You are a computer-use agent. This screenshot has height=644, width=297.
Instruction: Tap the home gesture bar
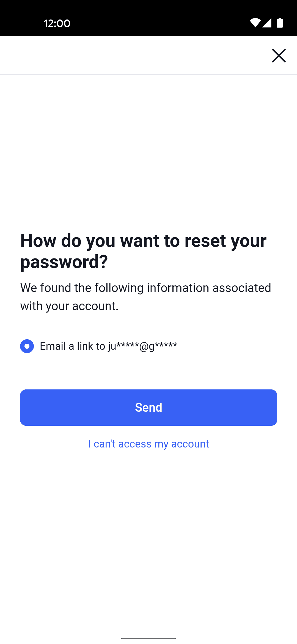pyautogui.click(x=148, y=638)
